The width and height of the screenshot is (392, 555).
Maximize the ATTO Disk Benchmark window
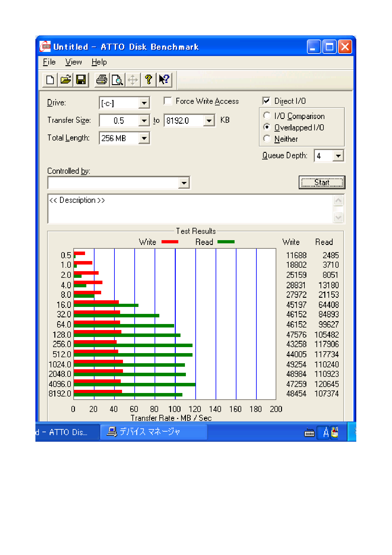329,47
